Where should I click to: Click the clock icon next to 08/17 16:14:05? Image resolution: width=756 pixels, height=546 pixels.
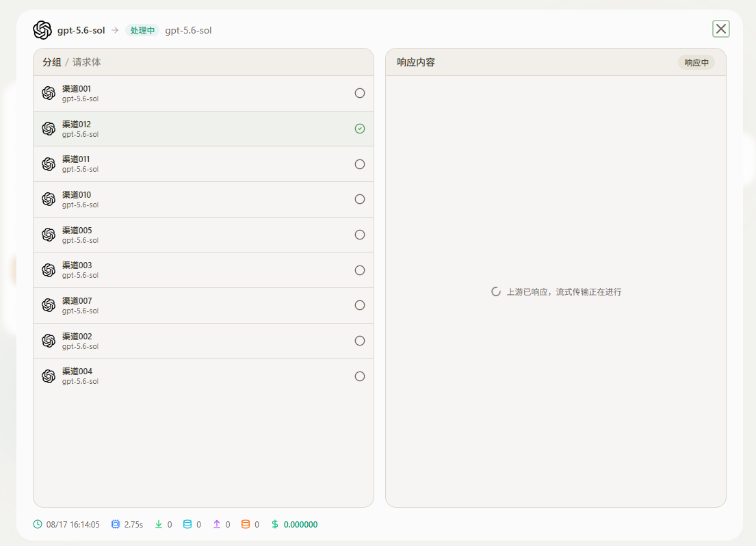click(38, 524)
